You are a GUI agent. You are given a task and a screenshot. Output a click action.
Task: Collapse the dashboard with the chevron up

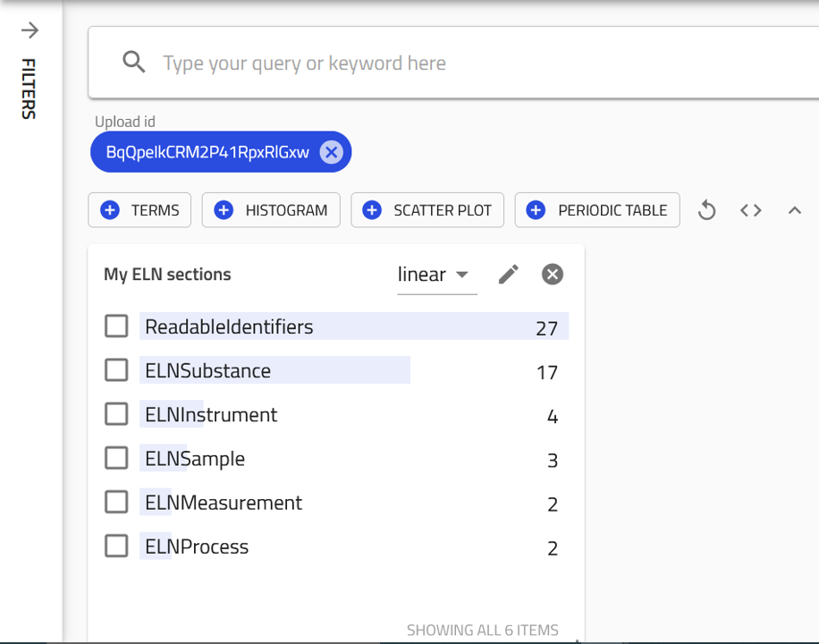tap(794, 210)
